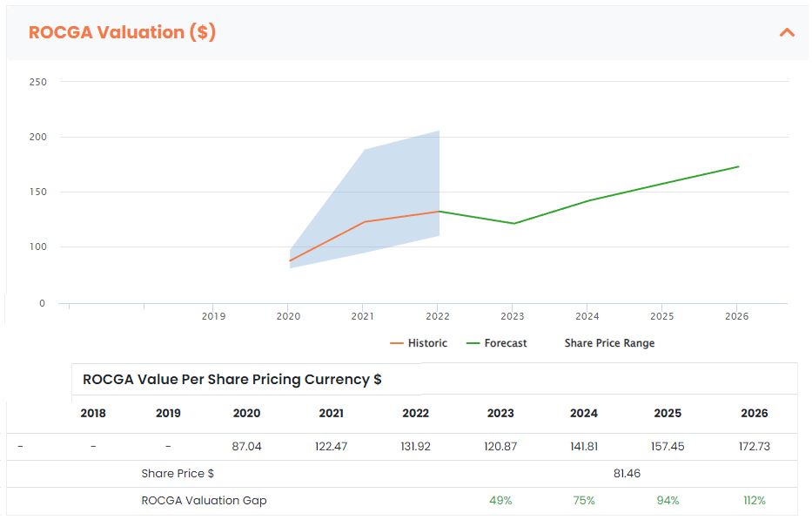Select the 2018 column header in table

(93, 413)
